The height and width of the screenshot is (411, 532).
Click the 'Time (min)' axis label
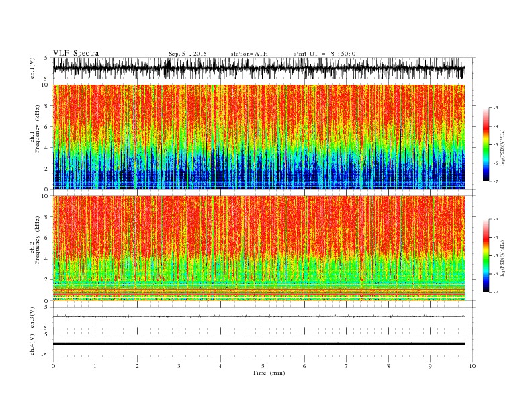pos(269,373)
